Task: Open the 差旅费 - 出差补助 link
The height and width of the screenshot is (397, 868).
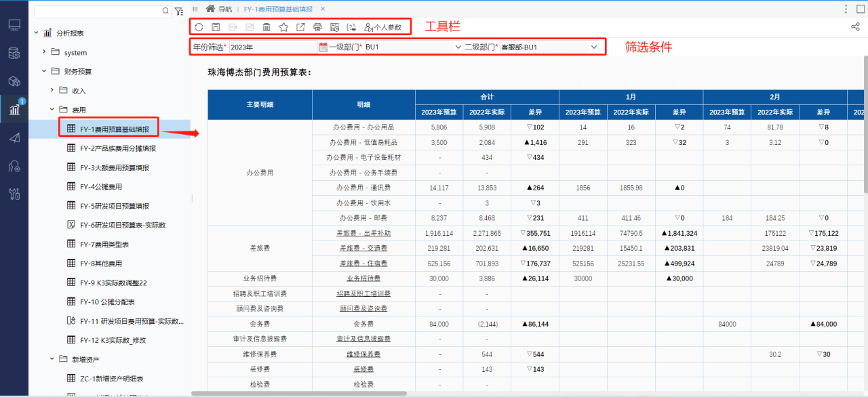Action: [363, 233]
